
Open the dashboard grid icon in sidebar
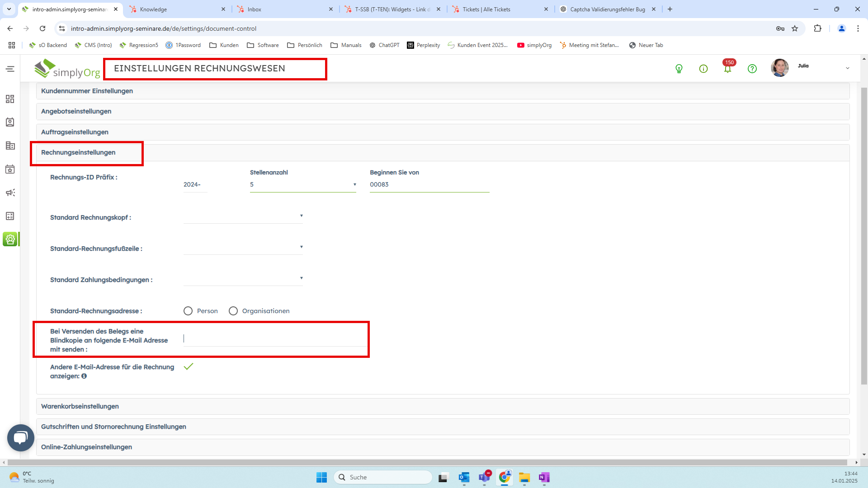[x=10, y=99]
